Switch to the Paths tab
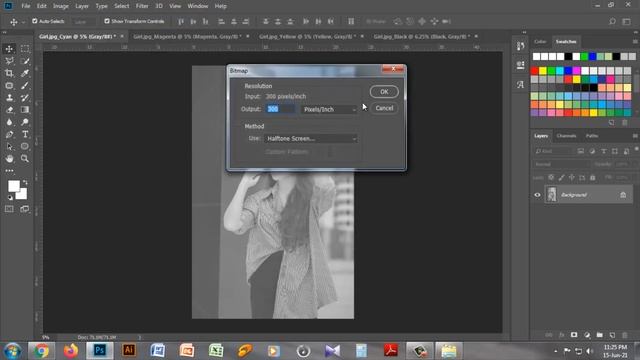640x360 pixels. point(592,136)
